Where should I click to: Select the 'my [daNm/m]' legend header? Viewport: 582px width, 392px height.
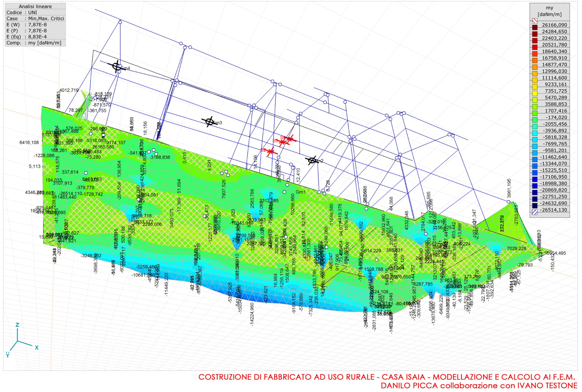(549, 11)
